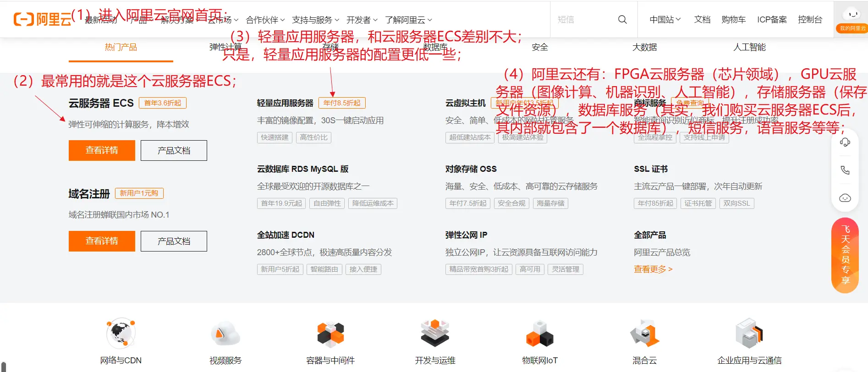Open the 中国站 region dropdown
This screenshot has height=372, width=868.
tap(665, 20)
